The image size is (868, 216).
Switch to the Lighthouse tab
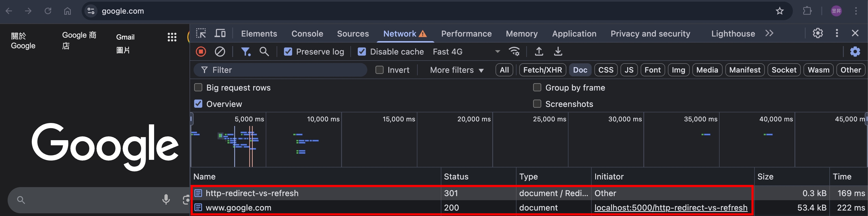tap(733, 34)
